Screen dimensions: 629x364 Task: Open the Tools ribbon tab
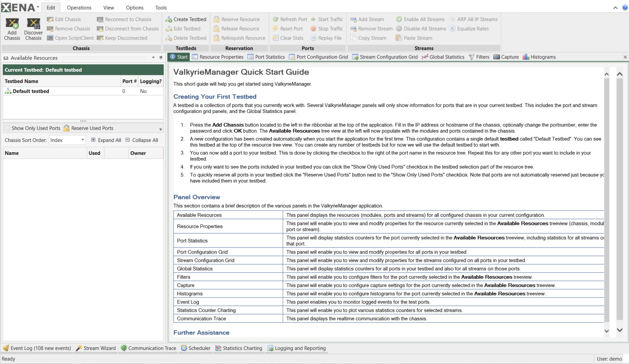click(161, 7)
